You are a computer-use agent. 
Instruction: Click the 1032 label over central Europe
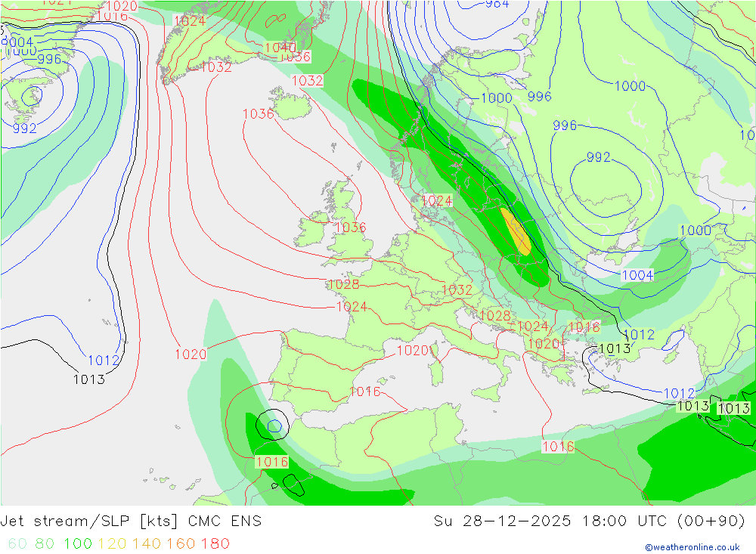click(457, 289)
